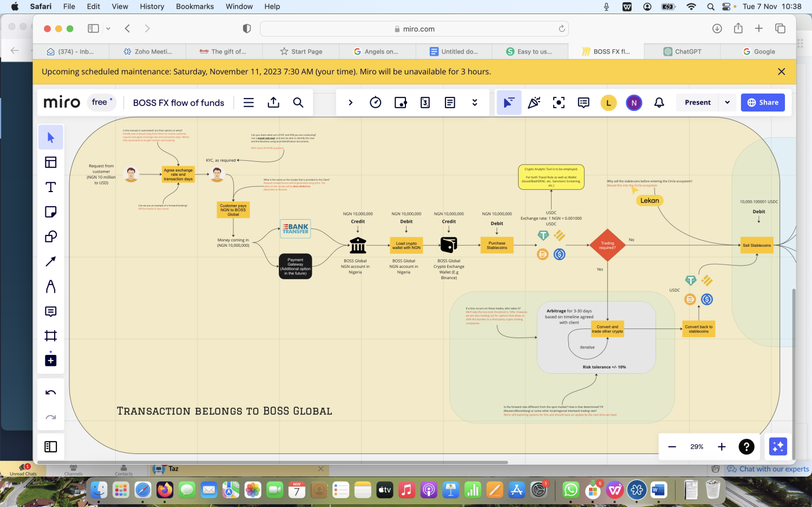This screenshot has height=507, width=812.
Task: Select the Frame tool
Action: [51, 336]
